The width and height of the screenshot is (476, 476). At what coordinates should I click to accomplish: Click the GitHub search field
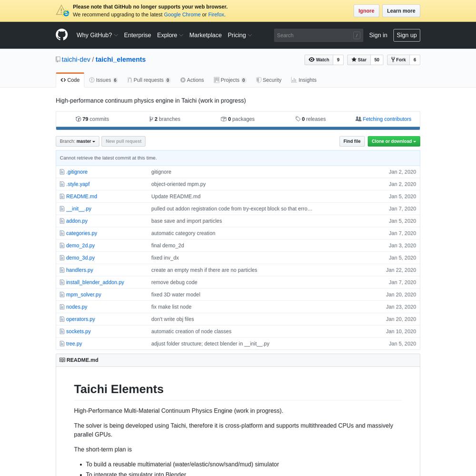318,36
